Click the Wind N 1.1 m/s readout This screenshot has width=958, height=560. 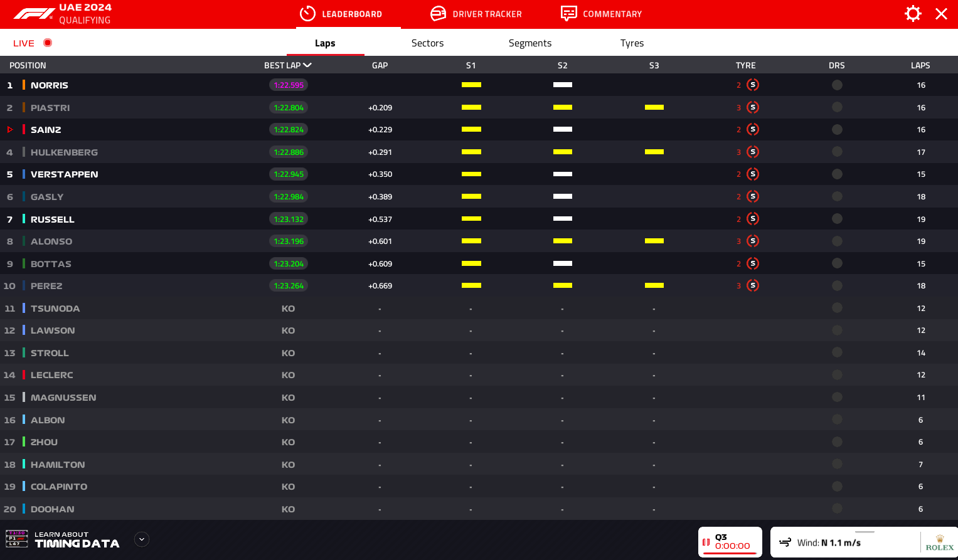(829, 543)
